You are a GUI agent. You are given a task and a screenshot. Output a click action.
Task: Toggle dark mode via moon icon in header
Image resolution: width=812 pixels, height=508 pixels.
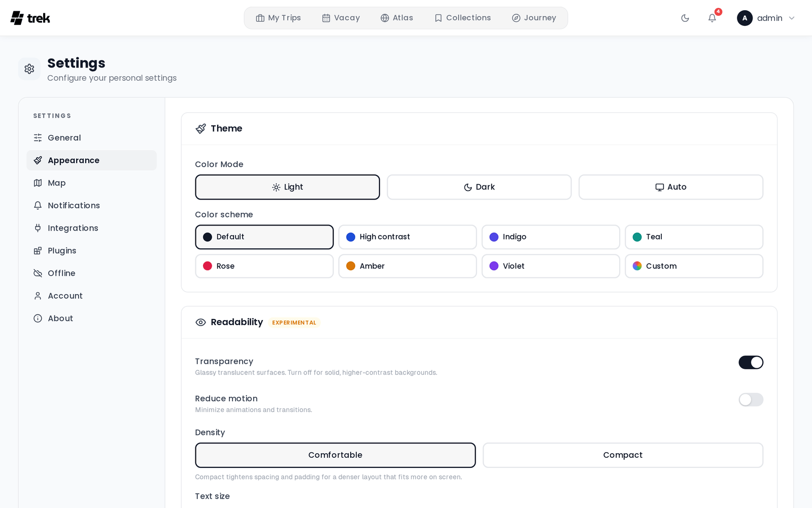pyautogui.click(x=685, y=18)
